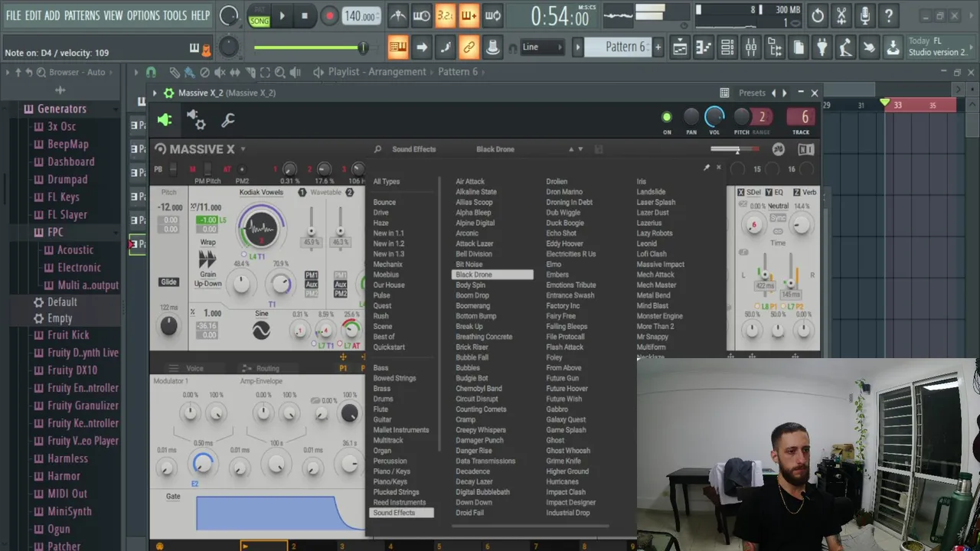980x551 pixels.
Task: Open the wrapper settings gear icon
Action: 197,119
